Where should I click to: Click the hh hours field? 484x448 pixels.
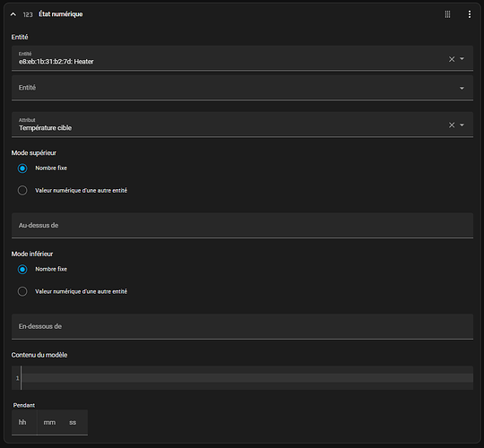pos(24,422)
